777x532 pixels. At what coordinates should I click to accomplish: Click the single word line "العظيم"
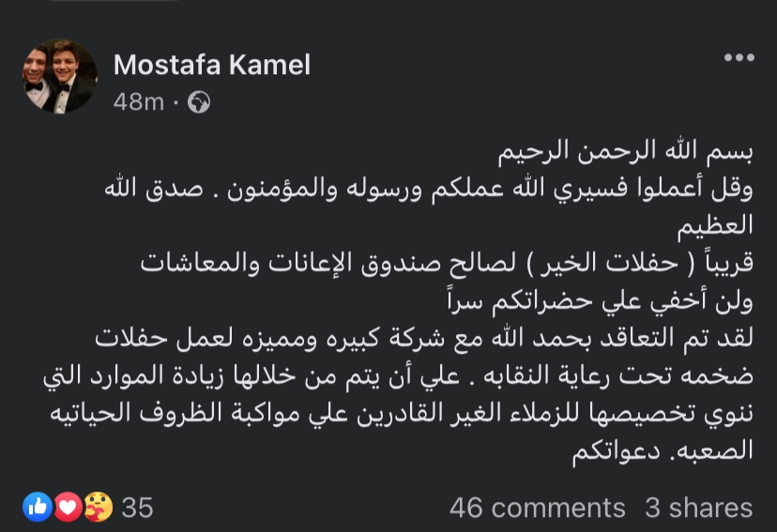pyautogui.click(x=715, y=227)
